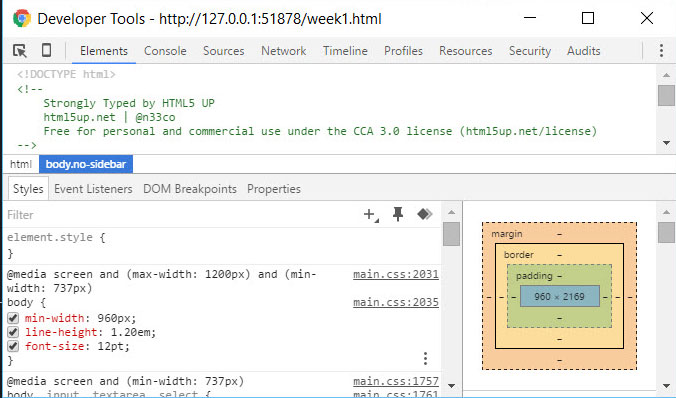Viewport: 676px width, 398px height.
Task: Open the Console tab
Action: [x=165, y=51]
